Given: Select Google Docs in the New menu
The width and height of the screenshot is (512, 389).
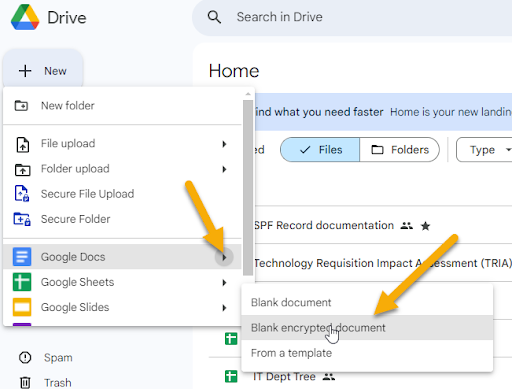Looking at the screenshot, I should [x=122, y=257].
